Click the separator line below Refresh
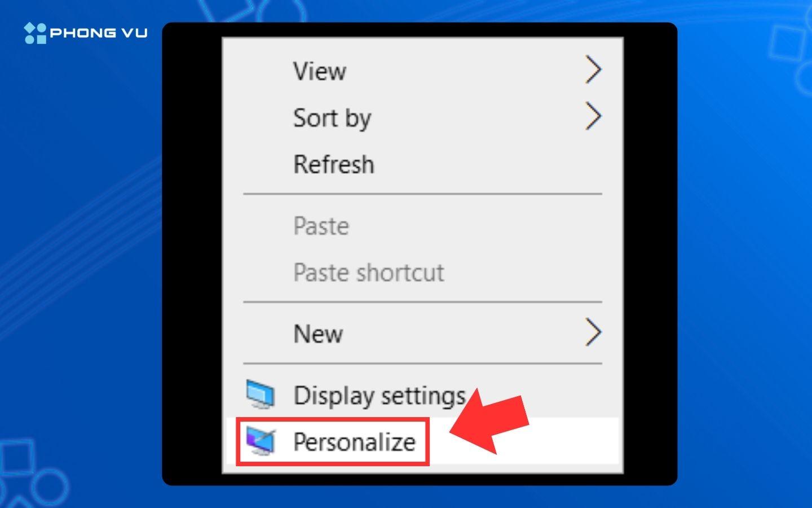The image size is (812, 508). (x=423, y=194)
